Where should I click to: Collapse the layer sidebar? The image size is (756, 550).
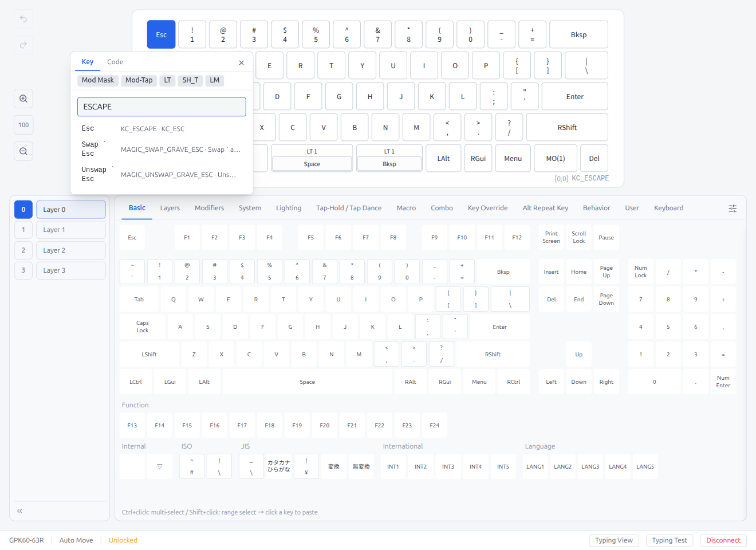19,510
